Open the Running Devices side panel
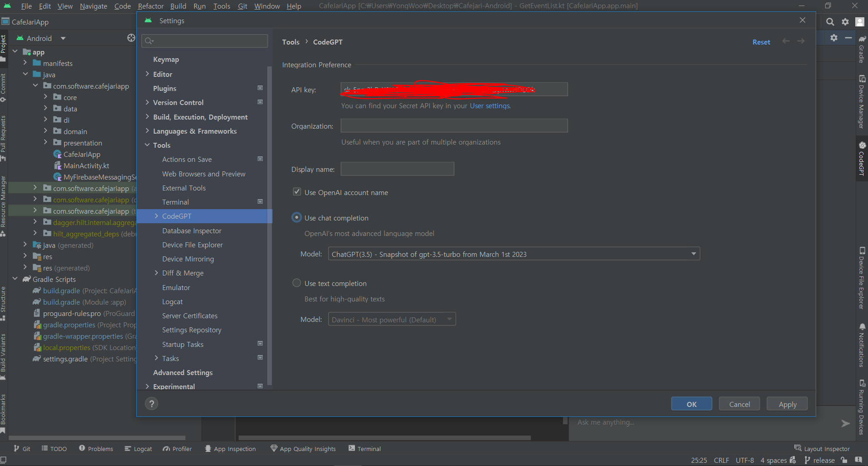 click(862, 407)
